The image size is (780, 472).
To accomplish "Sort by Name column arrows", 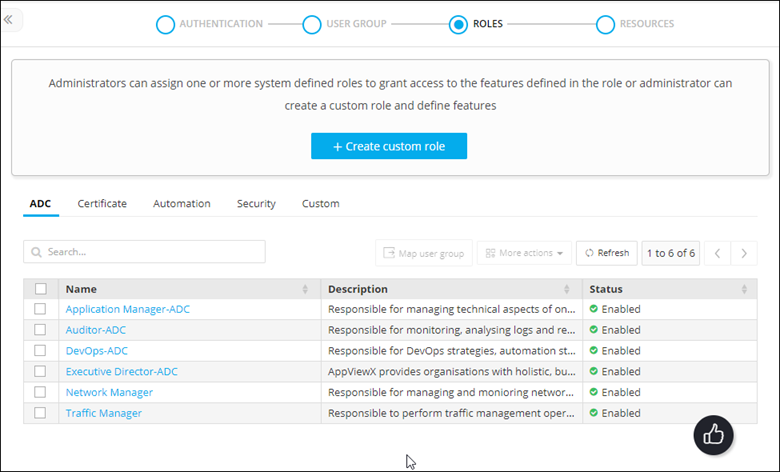I will coord(305,289).
